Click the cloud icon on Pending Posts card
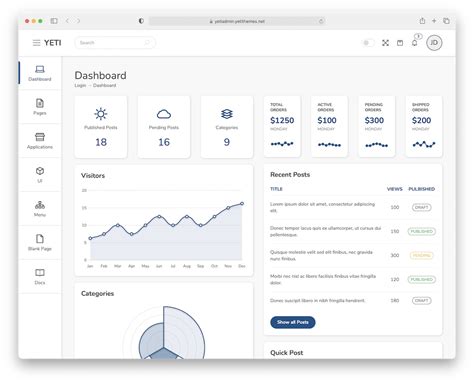Image resolution: width=474 pixels, height=383 pixels. (x=164, y=114)
